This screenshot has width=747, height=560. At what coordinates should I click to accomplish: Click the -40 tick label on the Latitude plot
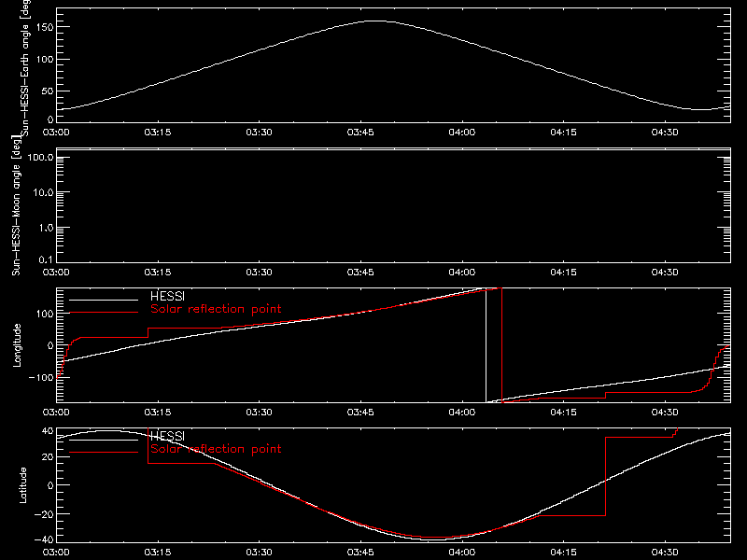coord(44,539)
